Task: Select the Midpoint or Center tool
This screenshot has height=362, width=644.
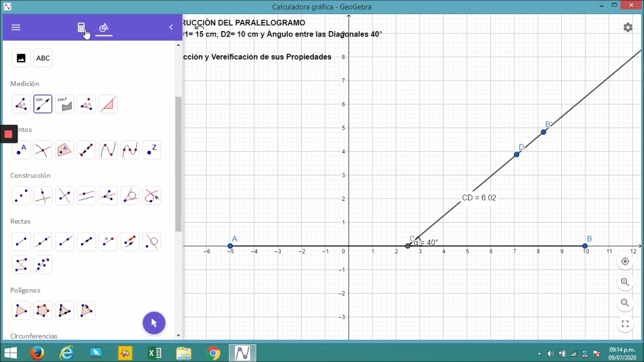Action: click(x=21, y=196)
